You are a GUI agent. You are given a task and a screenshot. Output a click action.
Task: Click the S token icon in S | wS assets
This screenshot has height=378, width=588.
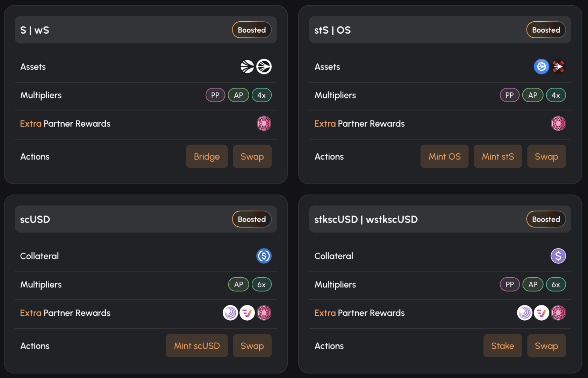(247, 66)
